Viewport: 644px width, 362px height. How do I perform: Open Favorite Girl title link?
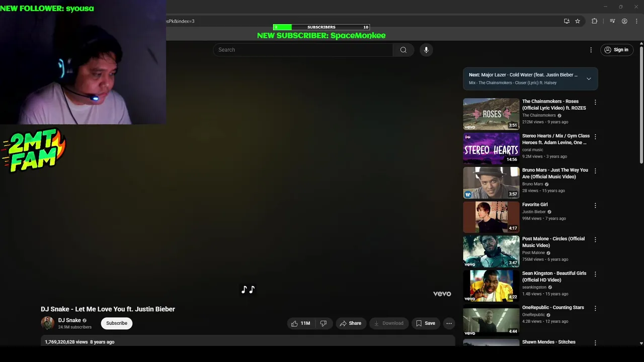pyautogui.click(x=535, y=205)
